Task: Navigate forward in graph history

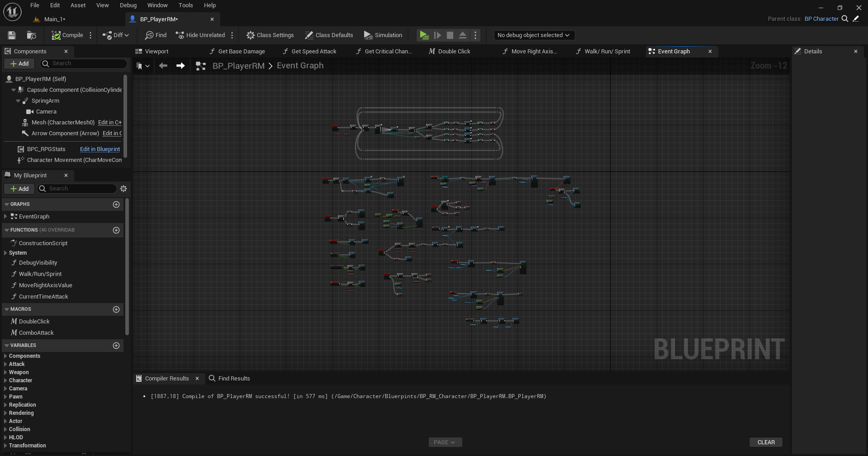Action: coord(180,66)
